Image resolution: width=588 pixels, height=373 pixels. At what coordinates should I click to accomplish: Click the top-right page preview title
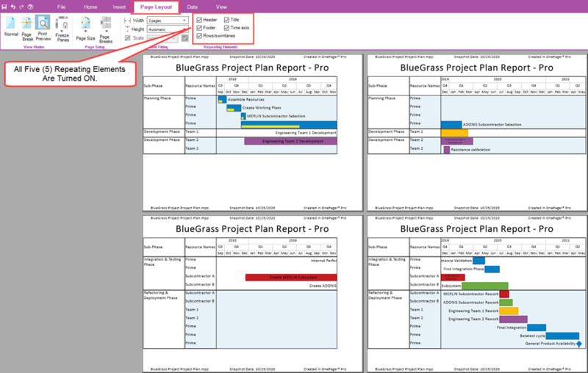tap(476, 68)
